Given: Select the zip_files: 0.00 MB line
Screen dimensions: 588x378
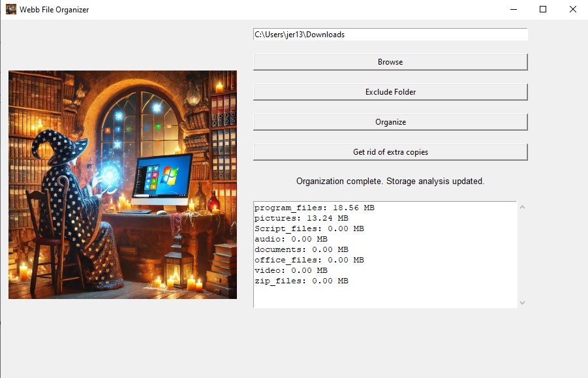Looking at the screenshot, I should [301, 281].
